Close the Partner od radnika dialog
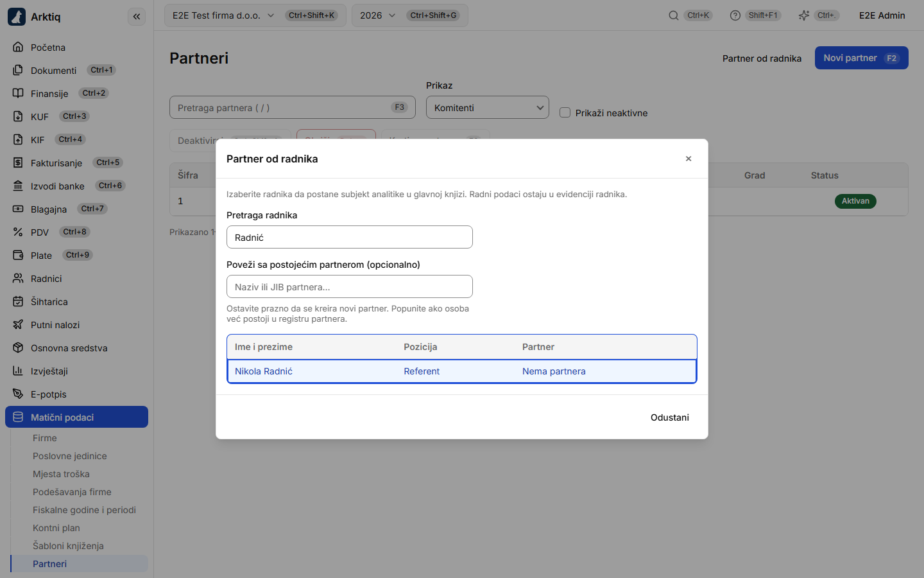 (689, 159)
